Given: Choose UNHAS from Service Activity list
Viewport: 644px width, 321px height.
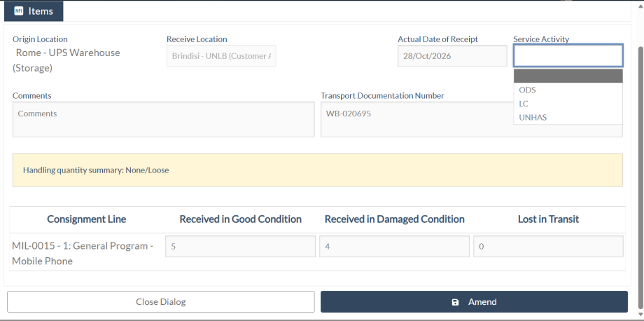Looking at the screenshot, I should tap(568, 117).
